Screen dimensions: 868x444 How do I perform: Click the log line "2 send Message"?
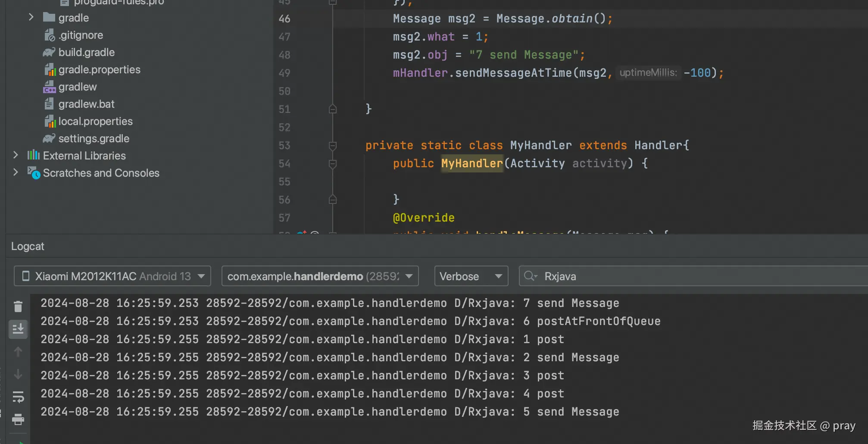click(x=330, y=357)
